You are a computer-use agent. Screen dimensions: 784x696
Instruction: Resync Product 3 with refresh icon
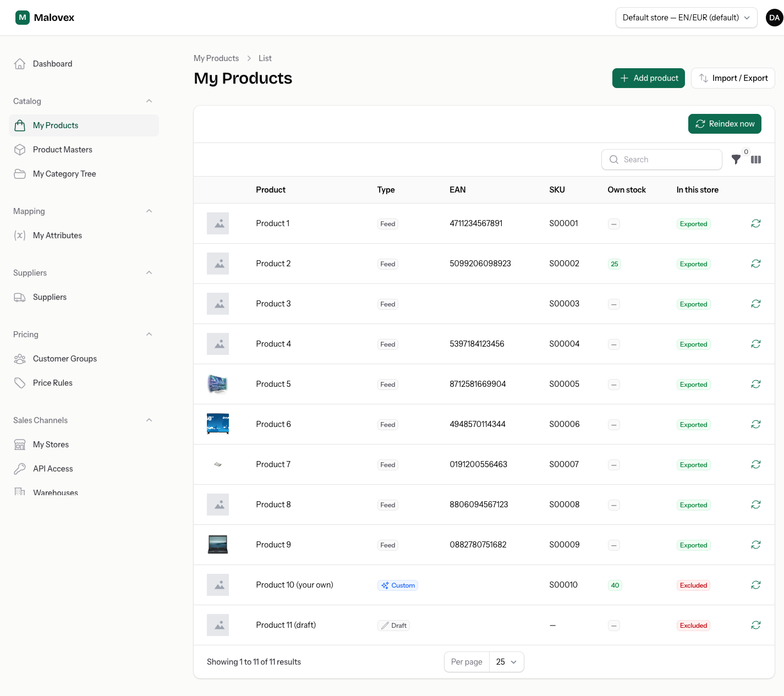(x=756, y=304)
